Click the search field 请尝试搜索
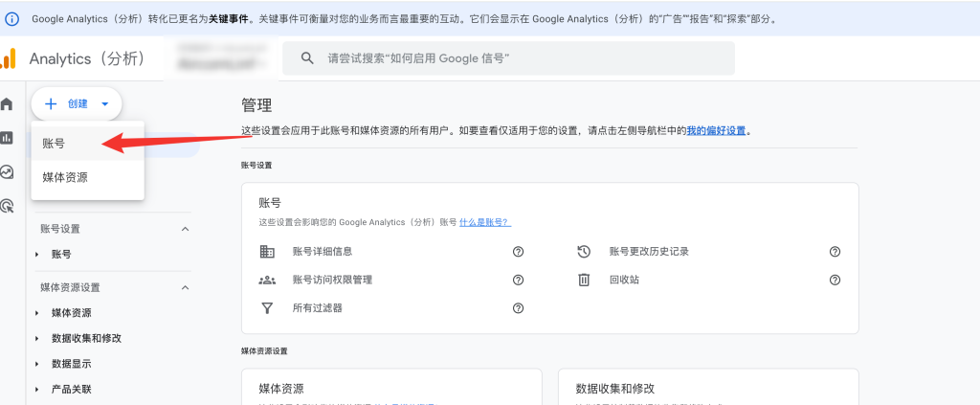The image size is (980, 405). 509,58
